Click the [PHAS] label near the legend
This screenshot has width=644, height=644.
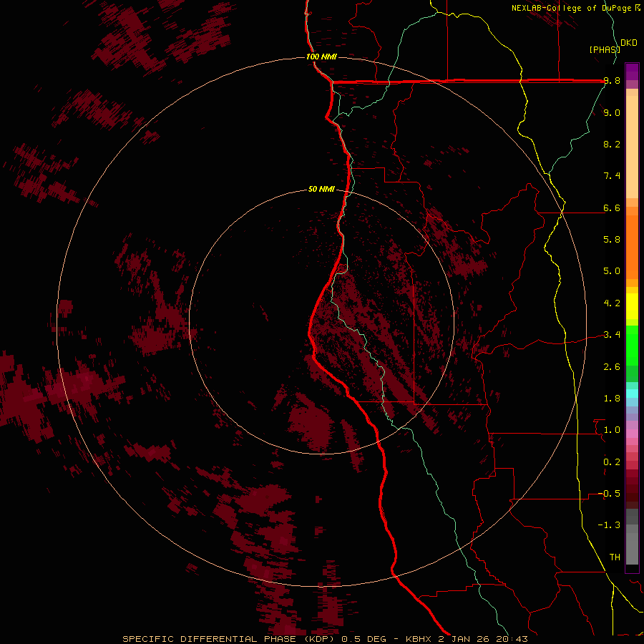(605, 49)
